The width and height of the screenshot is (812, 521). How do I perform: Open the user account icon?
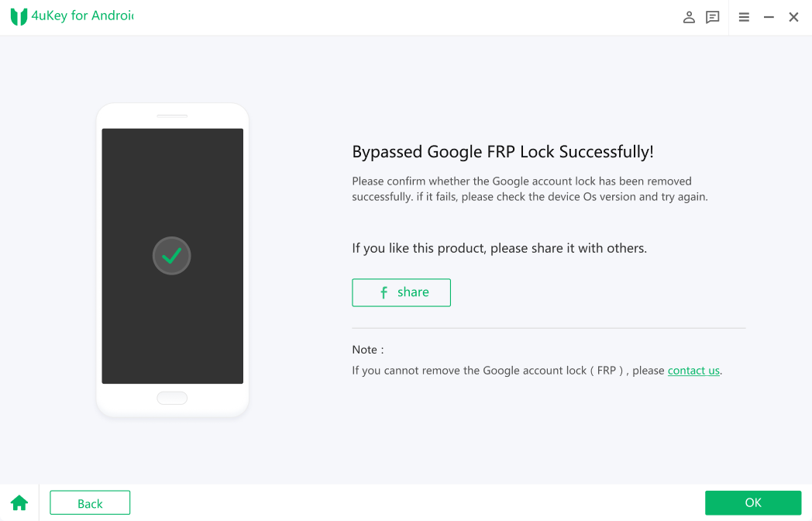pyautogui.click(x=689, y=17)
